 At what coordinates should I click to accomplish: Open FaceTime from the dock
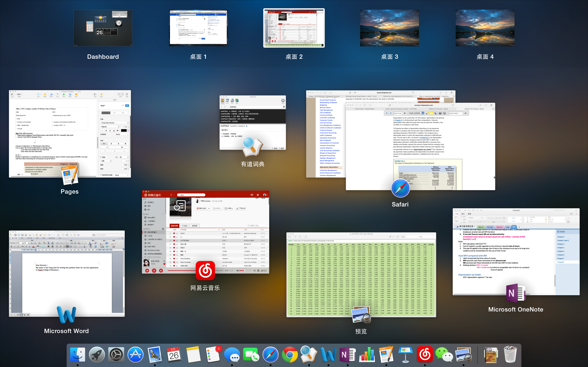tap(251, 355)
